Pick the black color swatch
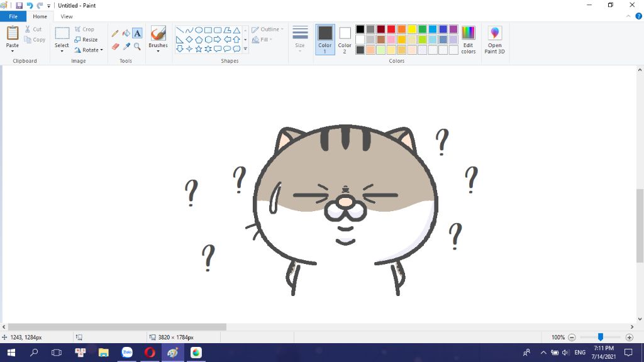This screenshot has height=362, width=644. click(360, 29)
